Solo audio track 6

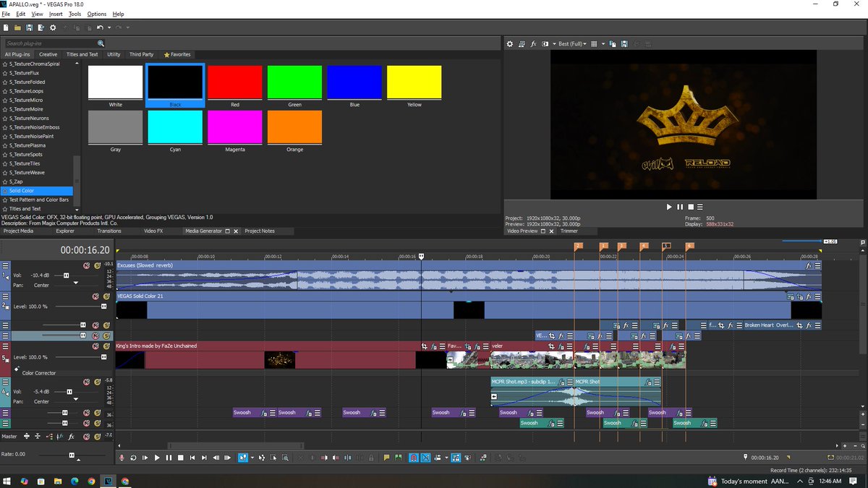click(95, 381)
